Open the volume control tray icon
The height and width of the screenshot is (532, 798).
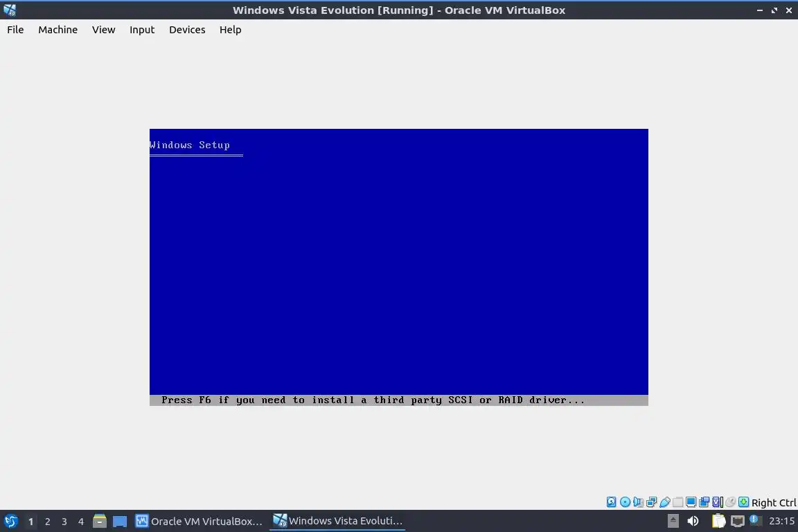coord(693,521)
